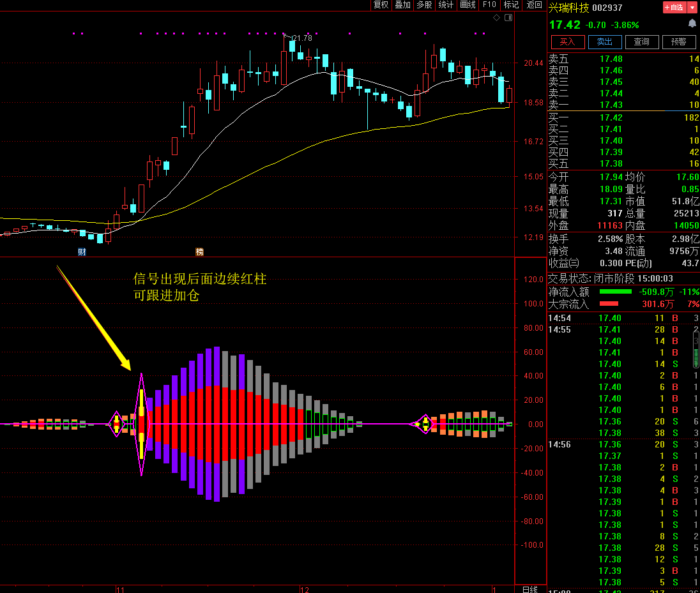Image resolution: width=700 pixels, height=593 pixels.
Task: Add stock with +自选 button
Action: (x=674, y=8)
